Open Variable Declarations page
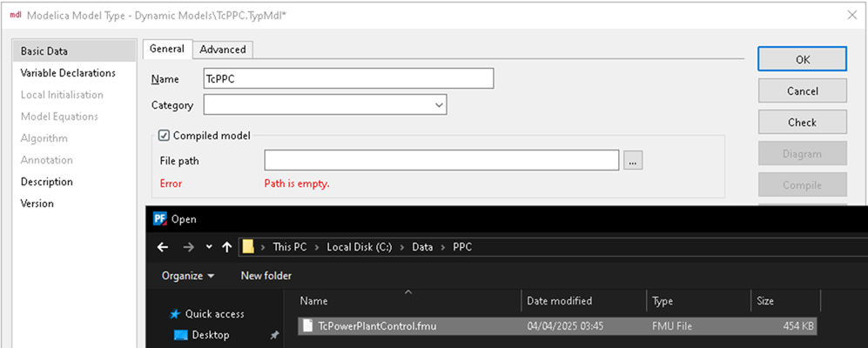The height and width of the screenshot is (348, 868). tap(68, 73)
